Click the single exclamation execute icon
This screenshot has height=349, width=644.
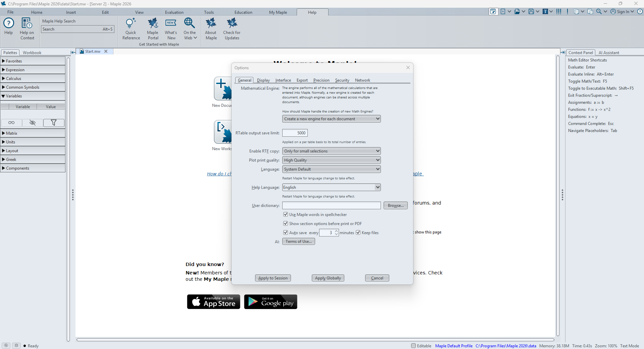[x=567, y=12]
